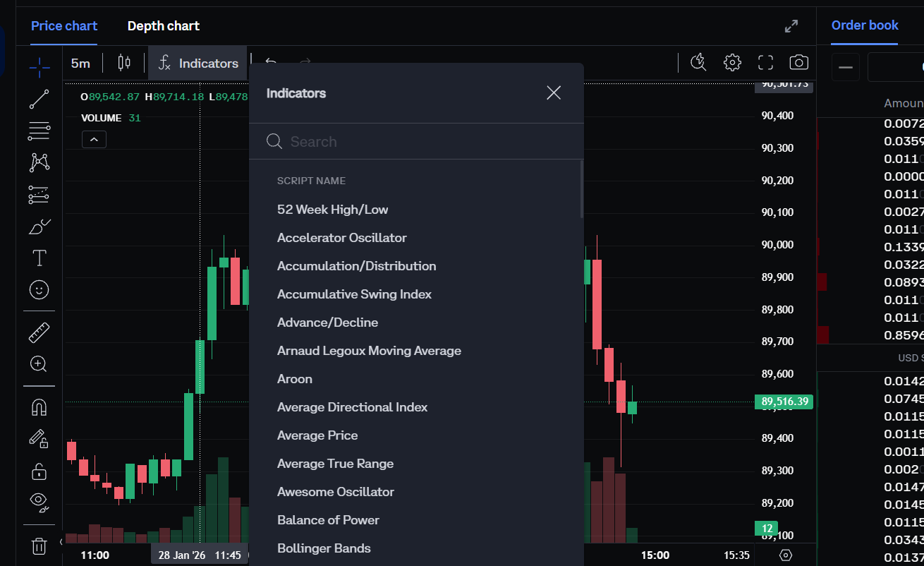Remove all drawings with the trash icon

[x=39, y=546]
